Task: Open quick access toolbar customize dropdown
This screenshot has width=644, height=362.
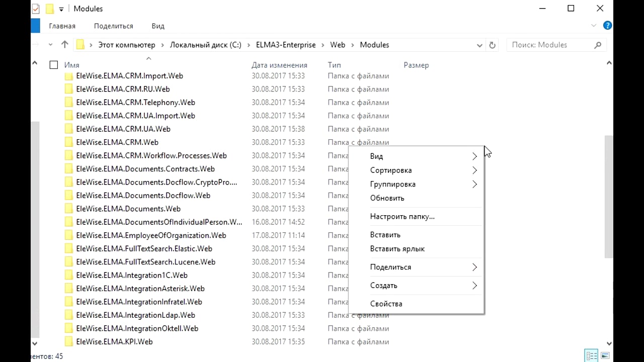Action: tap(61, 9)
